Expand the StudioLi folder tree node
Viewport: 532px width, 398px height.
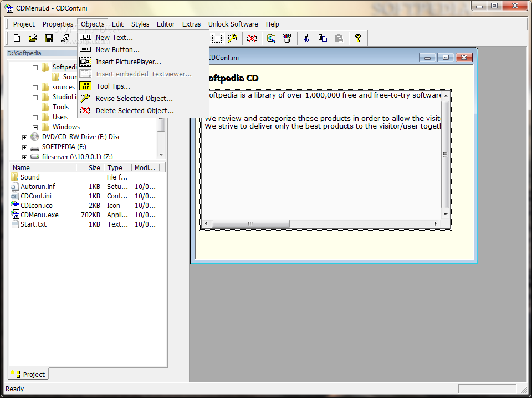pyautogui.click(x=35, y=98)
